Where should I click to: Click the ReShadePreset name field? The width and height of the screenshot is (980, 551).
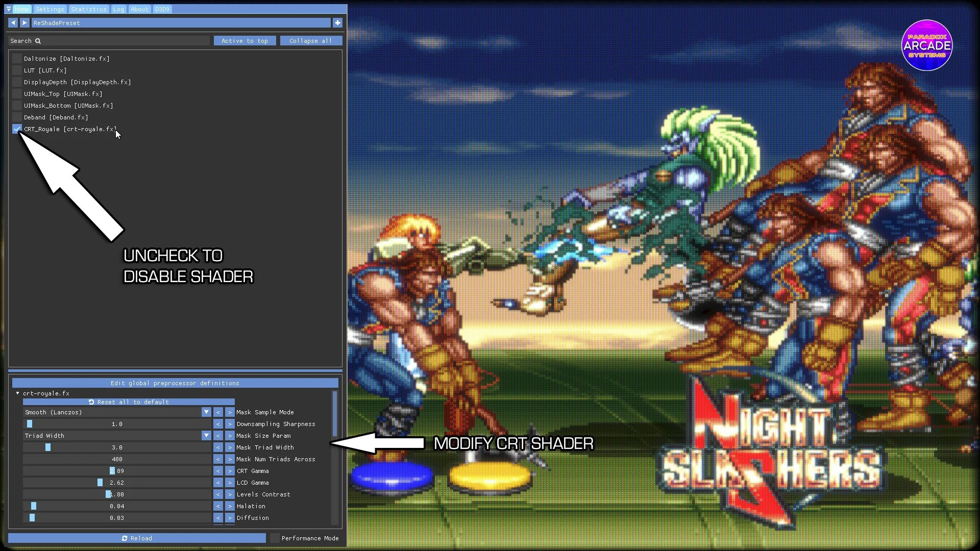181,23
